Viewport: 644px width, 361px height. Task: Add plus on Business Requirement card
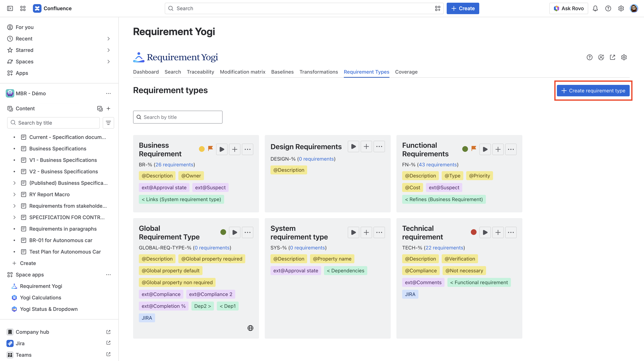[235, 149]
